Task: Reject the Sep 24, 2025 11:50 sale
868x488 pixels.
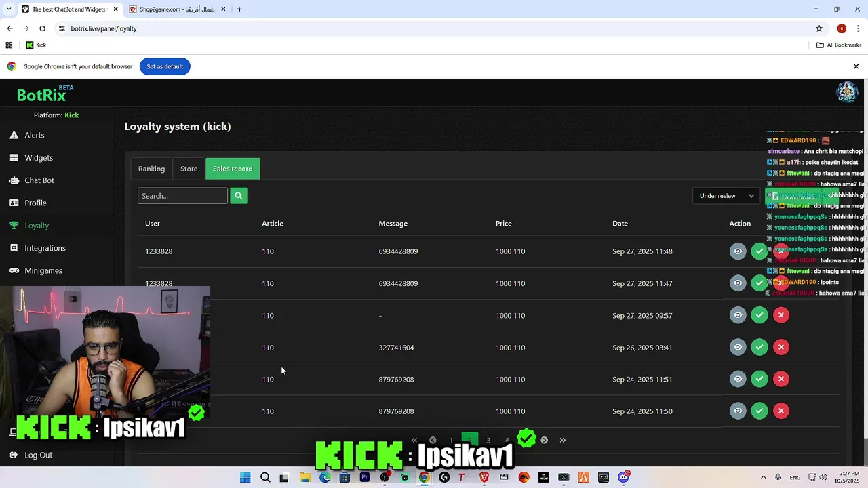Action: click(781, 411)
